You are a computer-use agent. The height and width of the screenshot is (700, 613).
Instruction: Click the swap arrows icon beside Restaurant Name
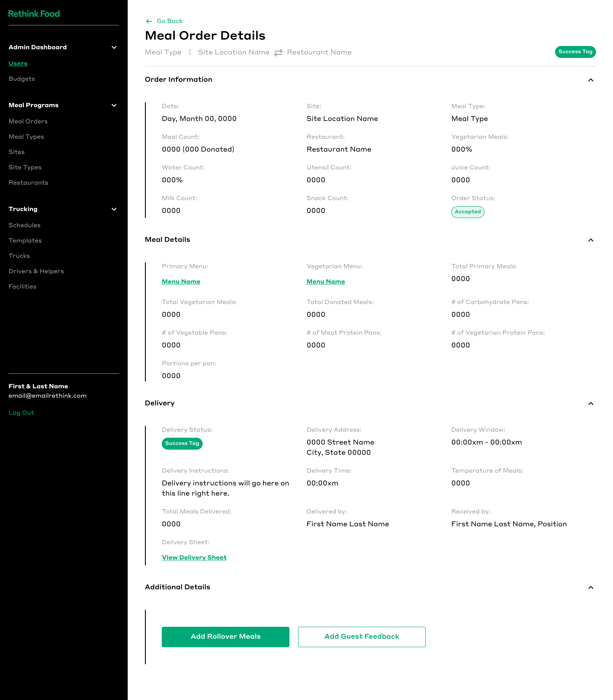[x=278, y=52]
